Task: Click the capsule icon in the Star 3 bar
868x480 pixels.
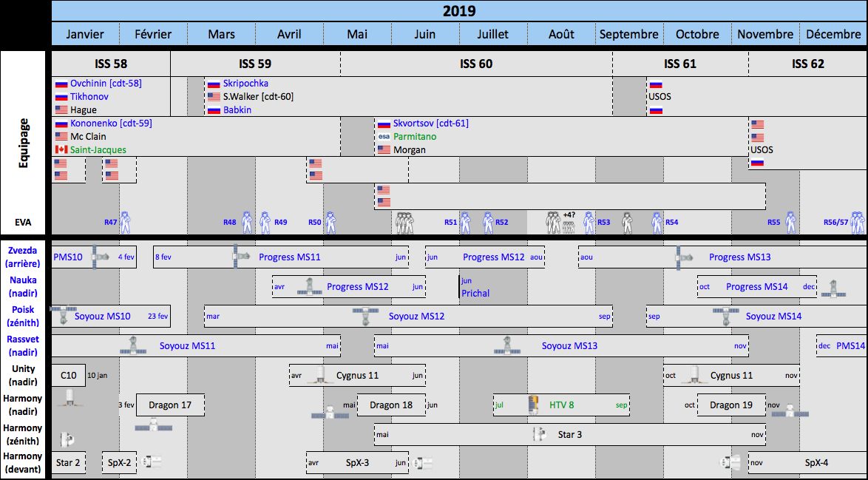Action: pos(540,434)
